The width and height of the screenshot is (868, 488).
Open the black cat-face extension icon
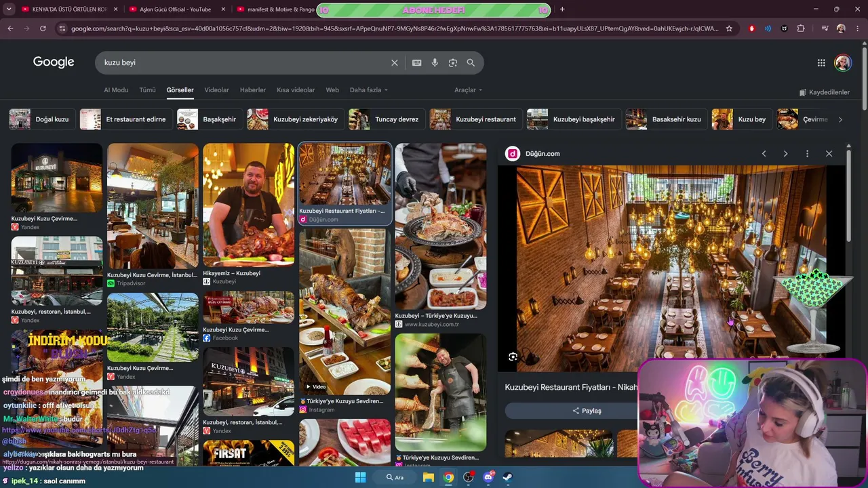tap(785, 28)
